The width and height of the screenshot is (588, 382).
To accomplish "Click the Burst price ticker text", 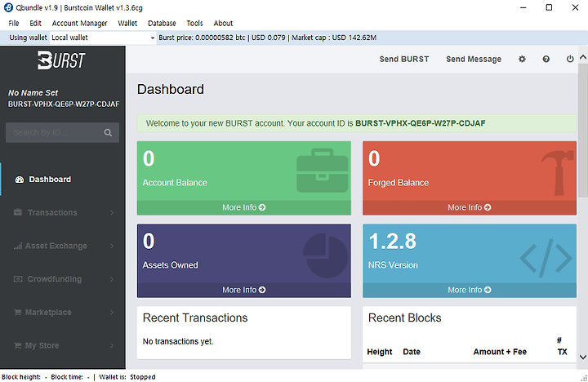I will [267, 38].
